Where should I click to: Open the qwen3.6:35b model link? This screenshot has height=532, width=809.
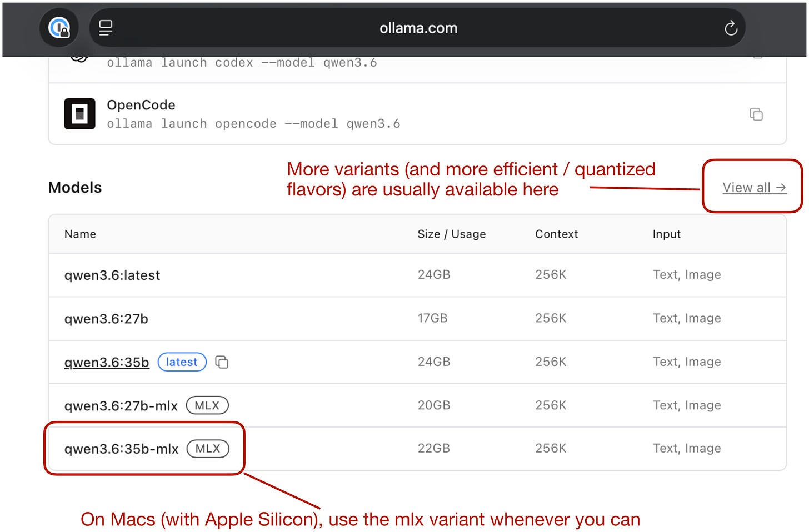pyautogui.click(x=107, y=362)
